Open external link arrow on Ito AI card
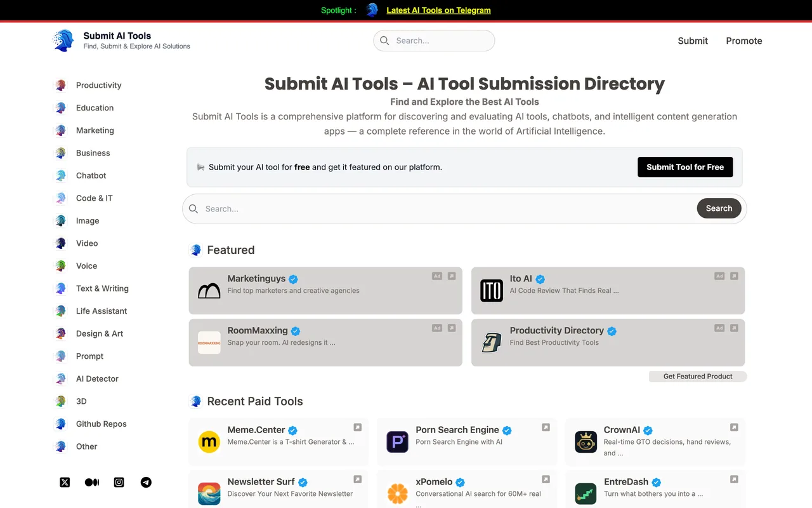This screenshot has height=508, width=812. tap(734, 276)
